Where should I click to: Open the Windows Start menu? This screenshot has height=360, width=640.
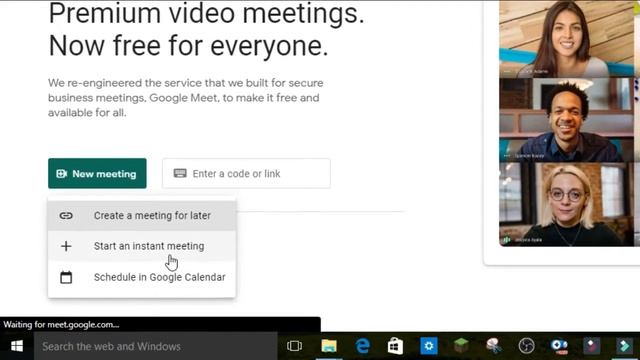coord(17,346)
